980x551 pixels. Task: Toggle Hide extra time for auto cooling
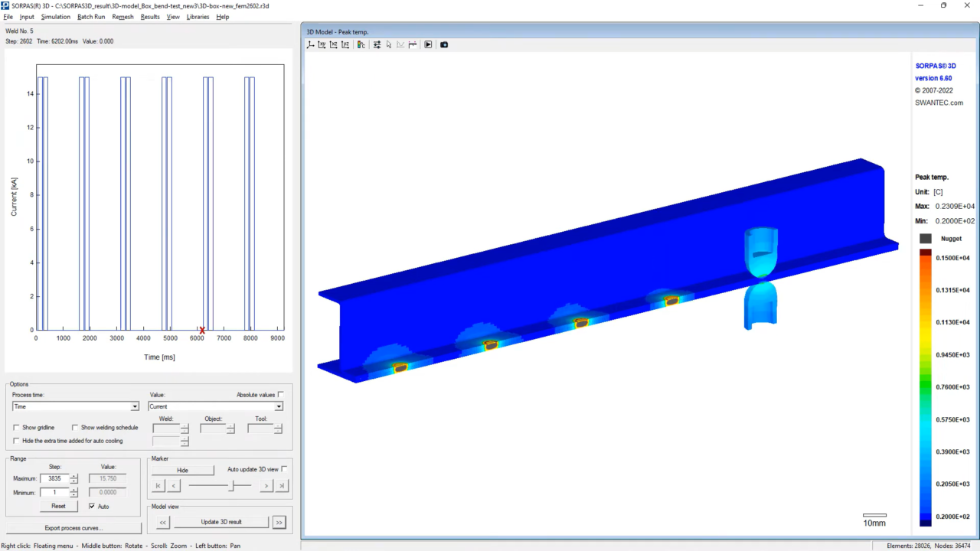[17, 441]
